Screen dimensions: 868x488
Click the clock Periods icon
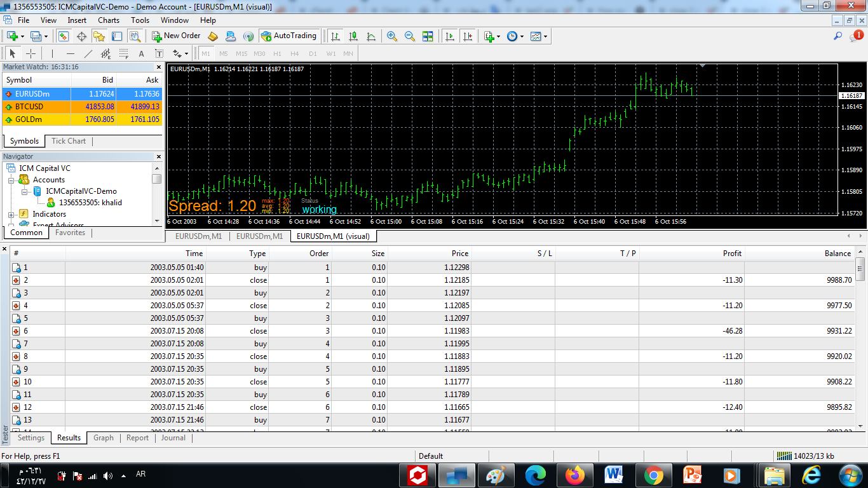click(512, 36)
